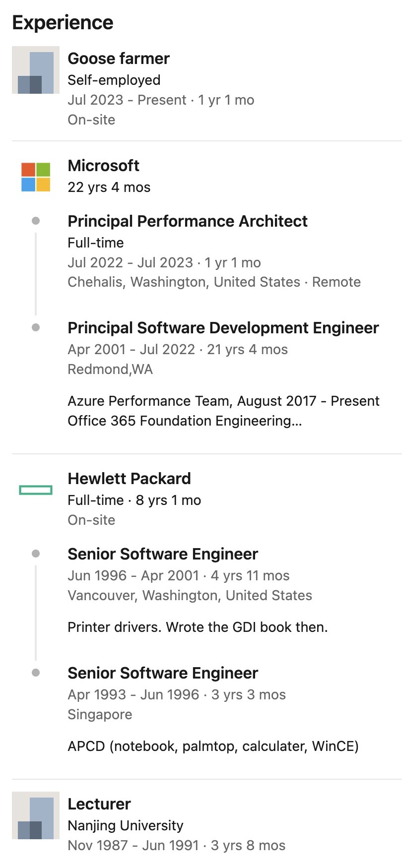This screenshot has height=868, width=402.
Task: Click the Nanjing University text
Action: [x=126, y=825]
